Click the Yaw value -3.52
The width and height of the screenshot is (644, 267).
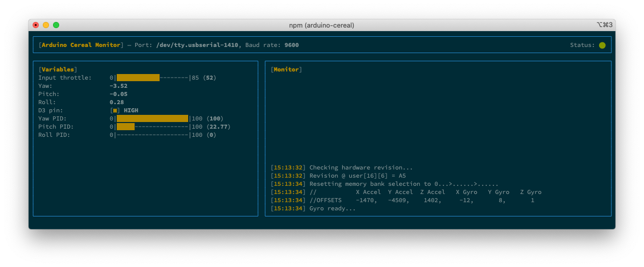[119, 86]
